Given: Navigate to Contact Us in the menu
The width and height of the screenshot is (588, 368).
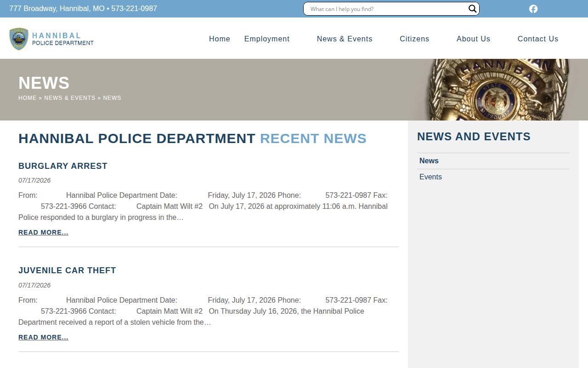Looking at the screenshot, I should [x=538, y=39].
